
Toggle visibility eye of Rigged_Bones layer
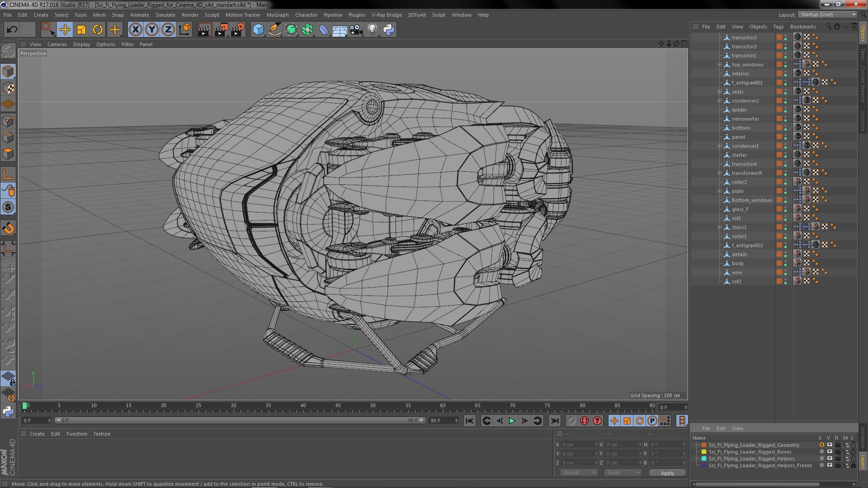(x=830, y=452)
